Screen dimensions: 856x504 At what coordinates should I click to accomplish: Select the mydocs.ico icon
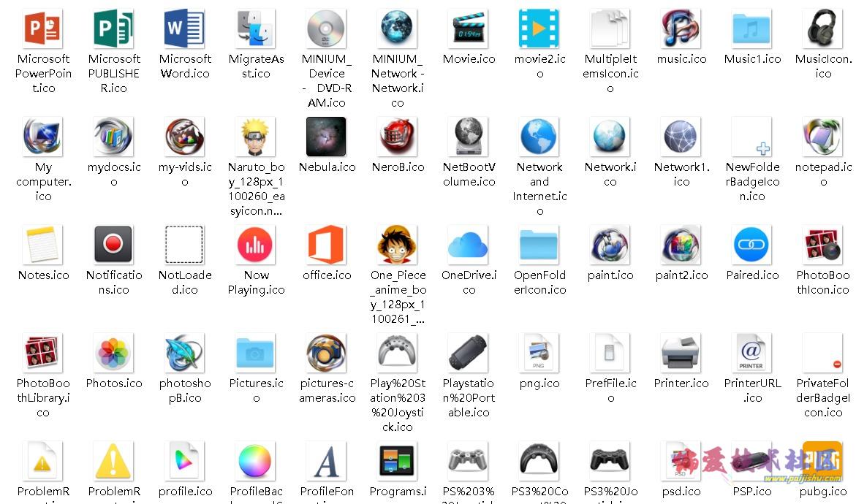pyautogui.click(x=113, y=137)
